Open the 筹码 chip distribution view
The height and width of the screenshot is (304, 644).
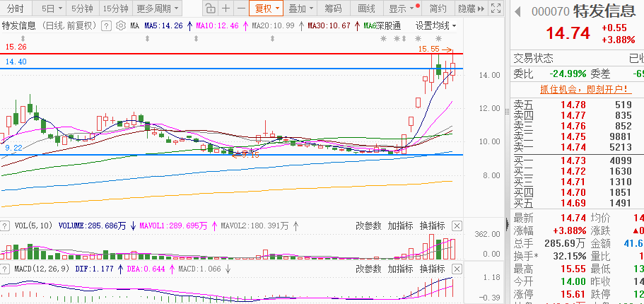click(x=333, y=8)
